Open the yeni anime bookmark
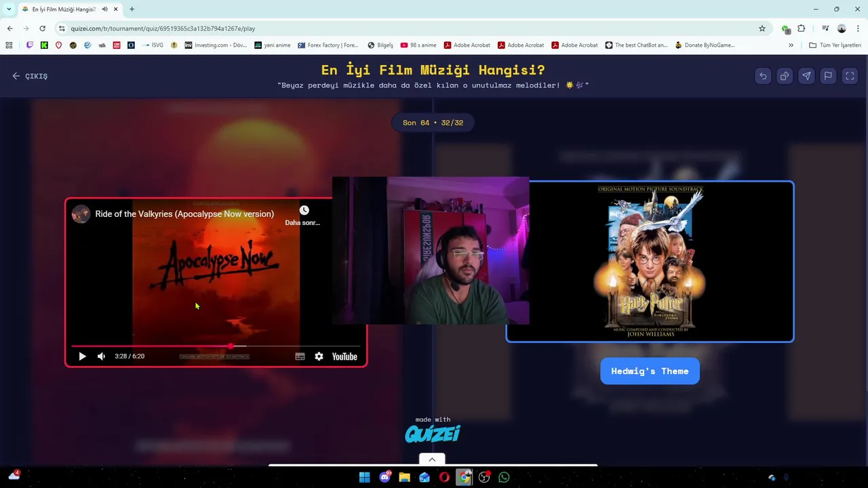 pos(273,45)
